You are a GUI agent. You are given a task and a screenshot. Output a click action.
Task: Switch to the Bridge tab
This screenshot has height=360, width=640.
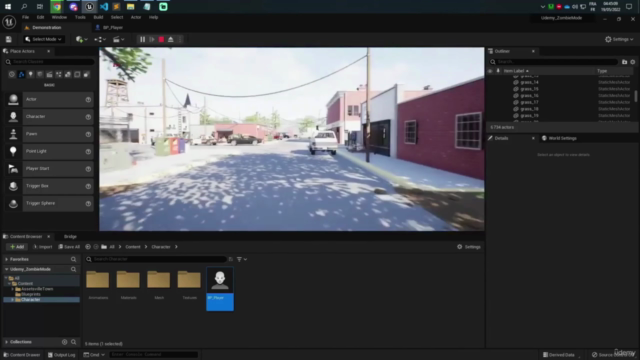pos(70,237)
